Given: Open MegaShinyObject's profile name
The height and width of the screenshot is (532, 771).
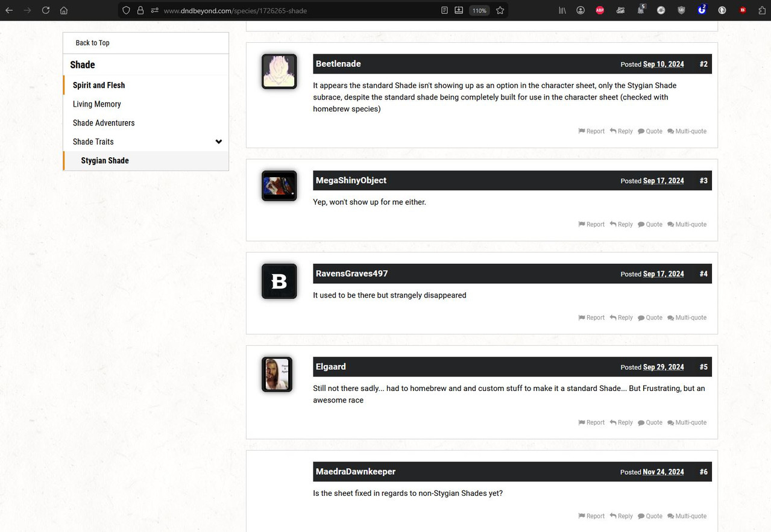Looking at the screenshot, I should click(x=351, y=180).
